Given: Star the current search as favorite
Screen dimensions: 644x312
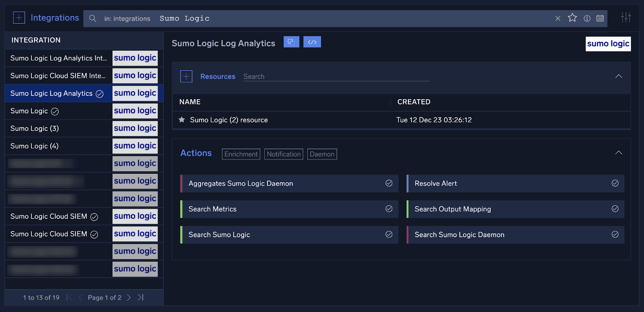Looking at the screenshot, I should pos(572,18).
